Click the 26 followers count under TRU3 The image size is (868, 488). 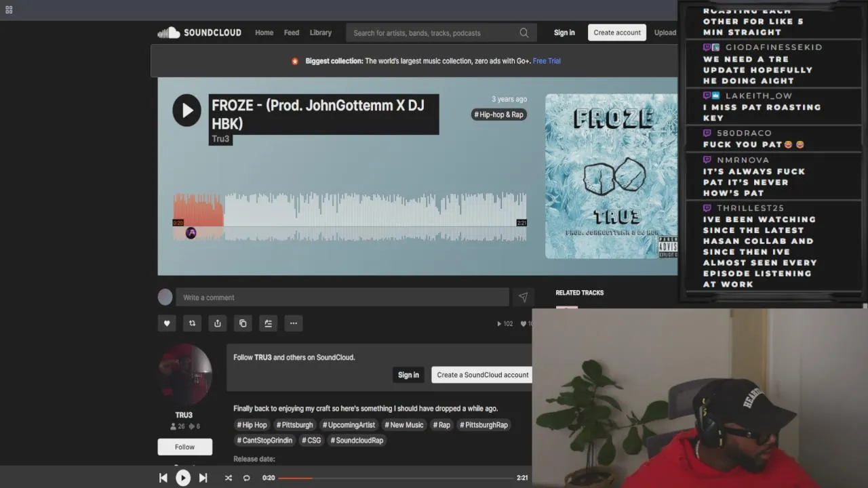(178, 426)
